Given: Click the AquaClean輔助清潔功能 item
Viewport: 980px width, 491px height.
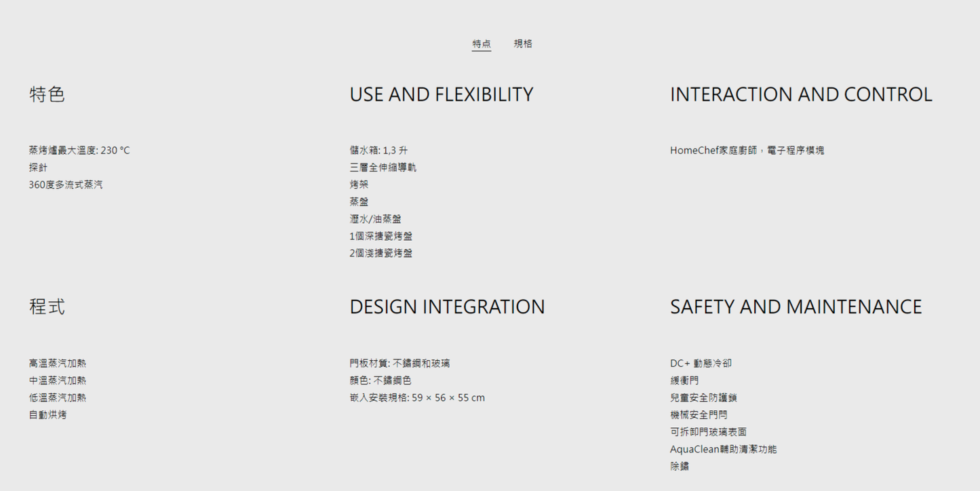Looking at the screenshot, I should [723, 449].
